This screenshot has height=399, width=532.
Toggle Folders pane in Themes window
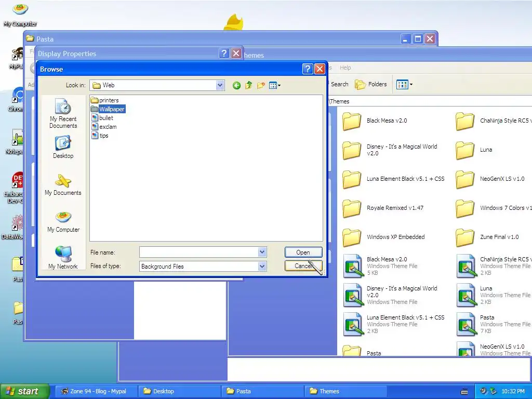[x=371, y=84]
